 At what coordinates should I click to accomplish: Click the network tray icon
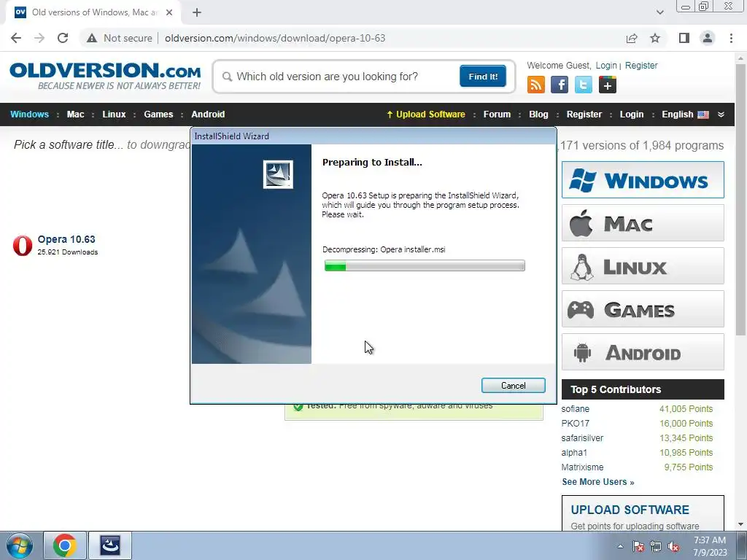click(656, 547)
